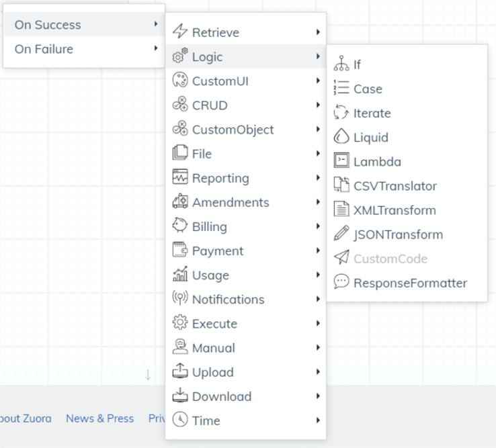Expand the Retrieve submenu arrow
The width and height of the screenshot is (496, 448).
pos(318,32)
